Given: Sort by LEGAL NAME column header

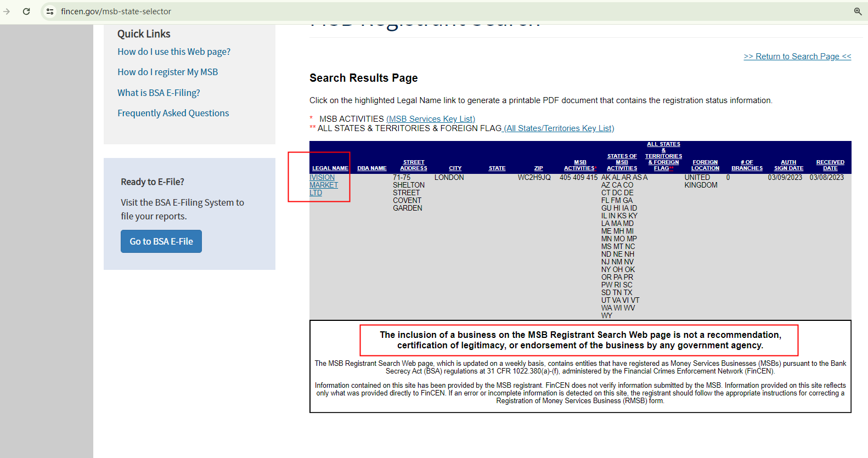Looking at the screenshot, I should pos(330,168).
